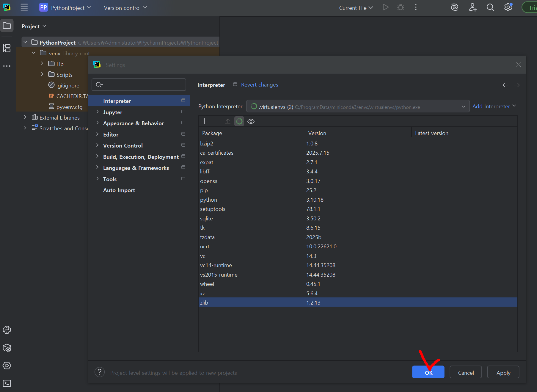
Task: Close the Settings dialog
Action: 518,65
